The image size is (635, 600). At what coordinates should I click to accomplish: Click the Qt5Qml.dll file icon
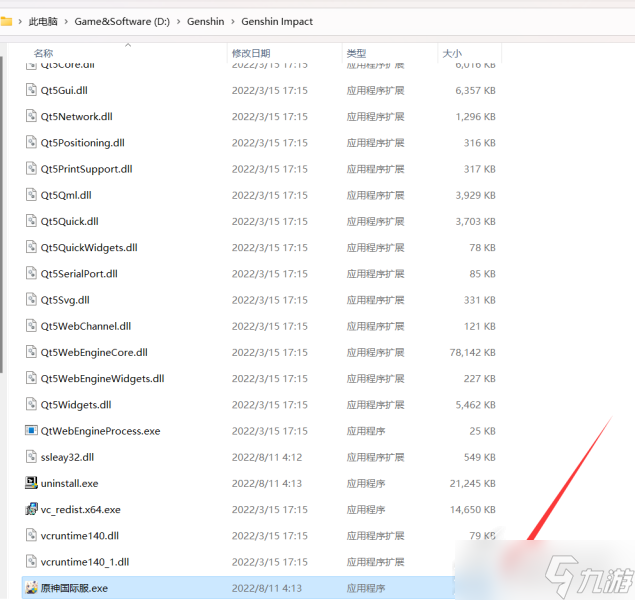(31, 194)
